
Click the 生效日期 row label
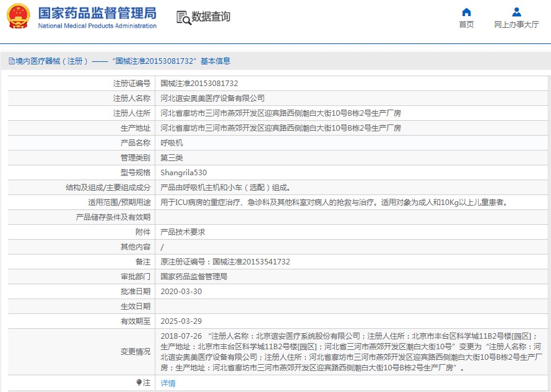(x=136, y=307)
